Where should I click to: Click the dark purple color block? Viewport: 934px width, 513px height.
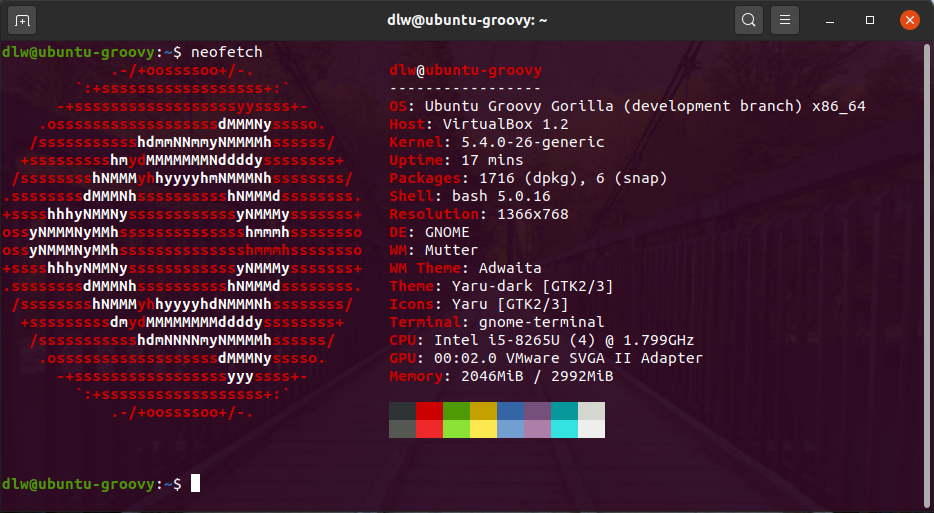(537, 411)
